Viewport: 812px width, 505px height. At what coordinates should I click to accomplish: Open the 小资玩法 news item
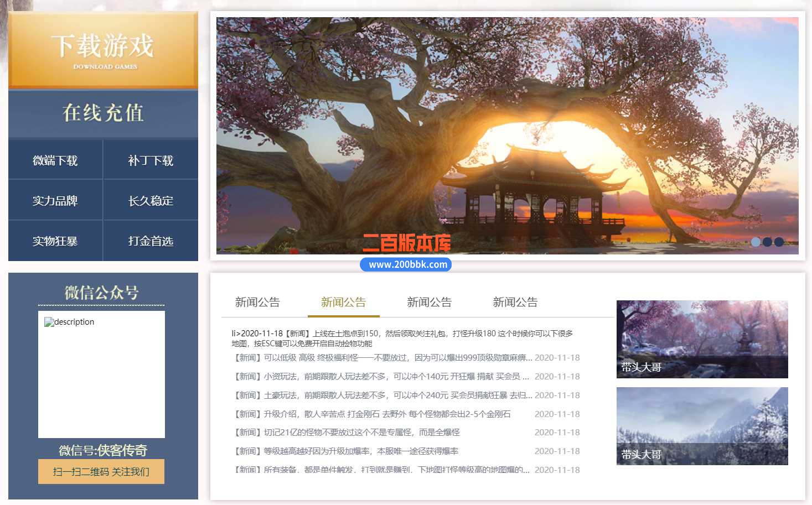coord(382,377)
